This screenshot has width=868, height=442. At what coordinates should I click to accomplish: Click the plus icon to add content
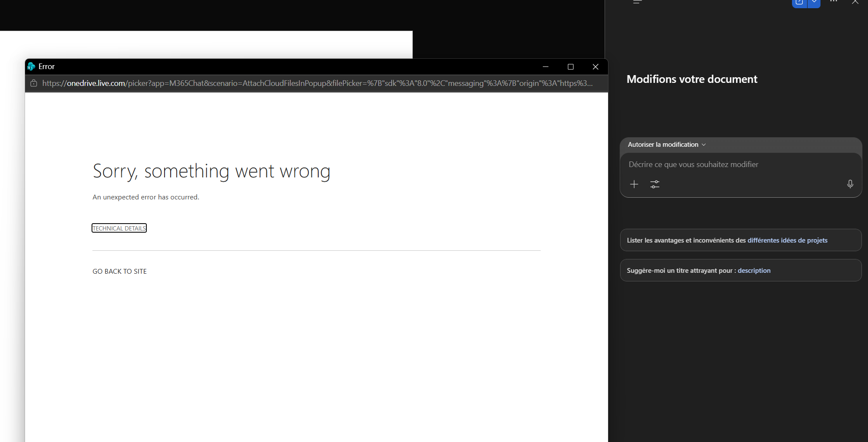tap(634, 184)
